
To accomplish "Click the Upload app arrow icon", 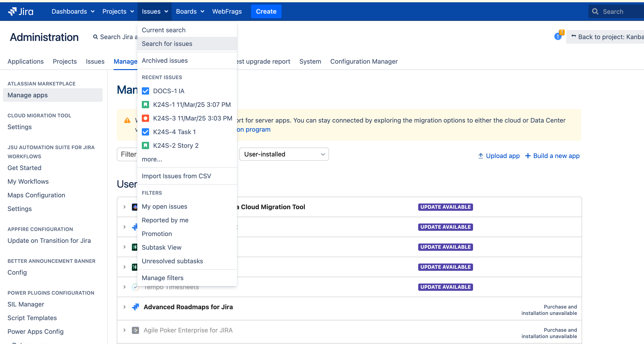I will coord(481,156).
